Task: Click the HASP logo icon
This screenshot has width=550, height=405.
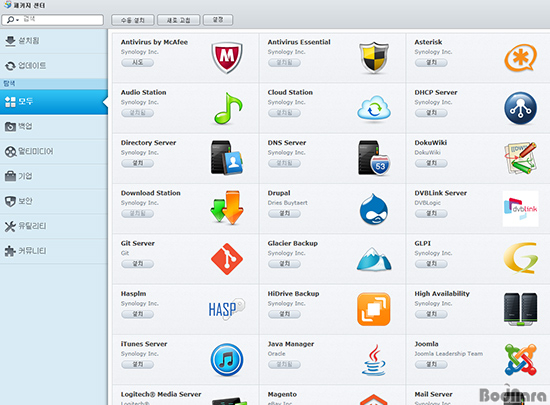Action: (x=227, y=309)
